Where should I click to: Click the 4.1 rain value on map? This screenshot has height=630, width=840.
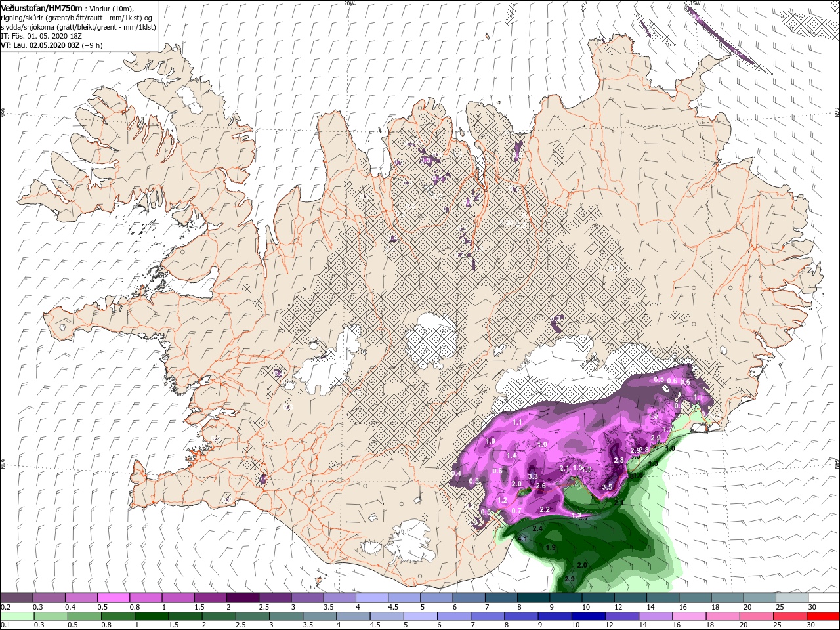[x=523, y=539]
